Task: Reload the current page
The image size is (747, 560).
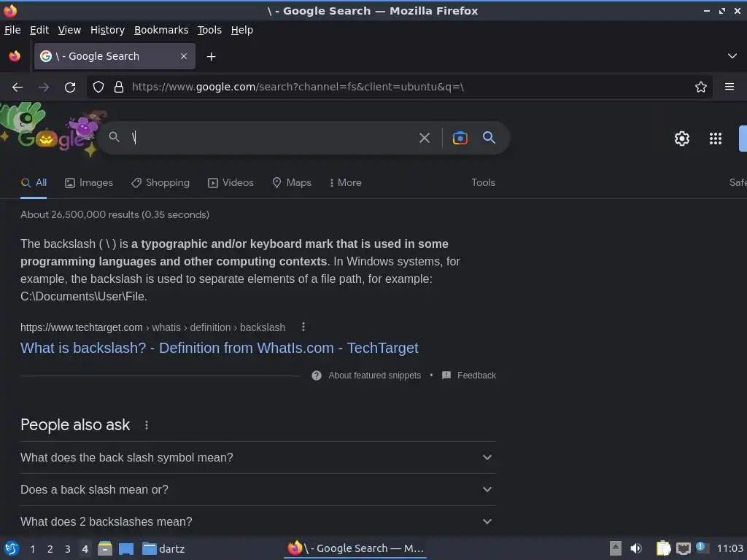Action: click(70, 87)
